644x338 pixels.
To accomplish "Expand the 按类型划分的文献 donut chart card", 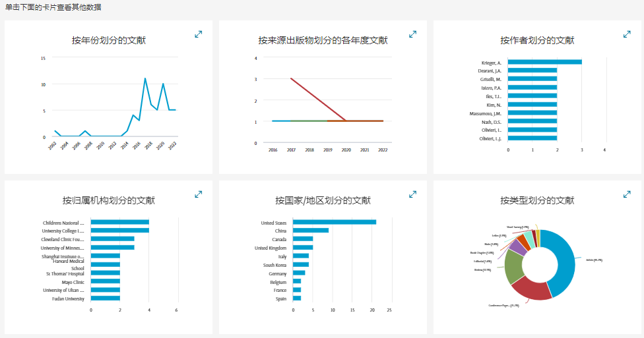I will 627,194.
